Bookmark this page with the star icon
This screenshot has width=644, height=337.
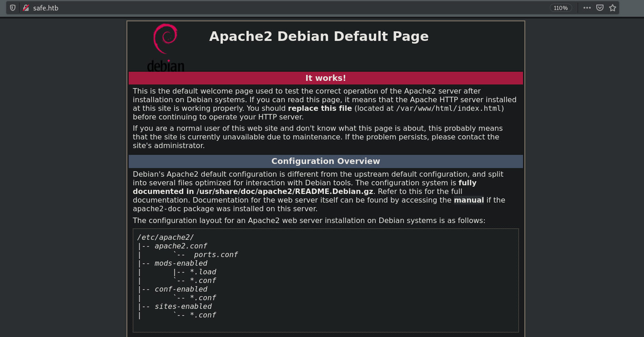pos(613,8)
